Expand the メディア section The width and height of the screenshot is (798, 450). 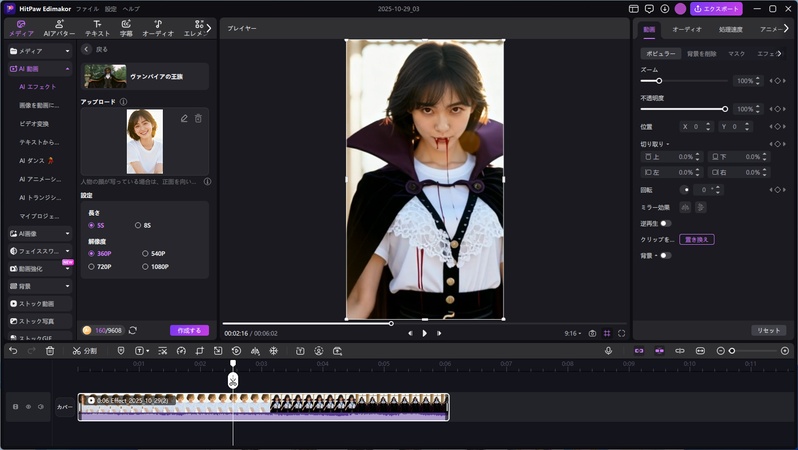tap(40, 51)
